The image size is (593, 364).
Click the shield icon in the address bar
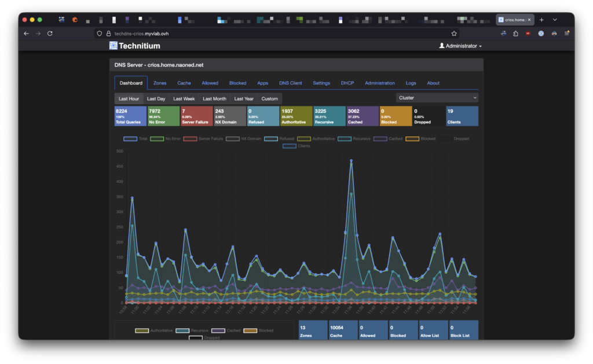[x=100, y=34]
